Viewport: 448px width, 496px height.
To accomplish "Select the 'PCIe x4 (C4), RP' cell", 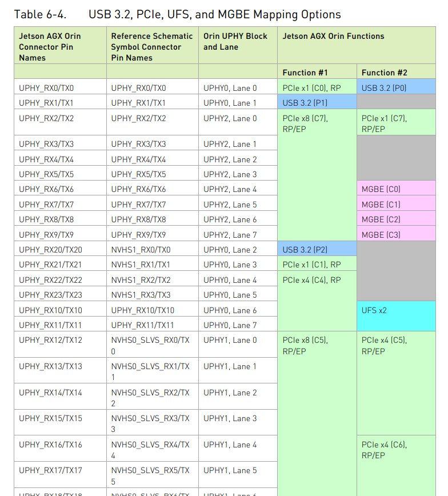I will [317, 301].
